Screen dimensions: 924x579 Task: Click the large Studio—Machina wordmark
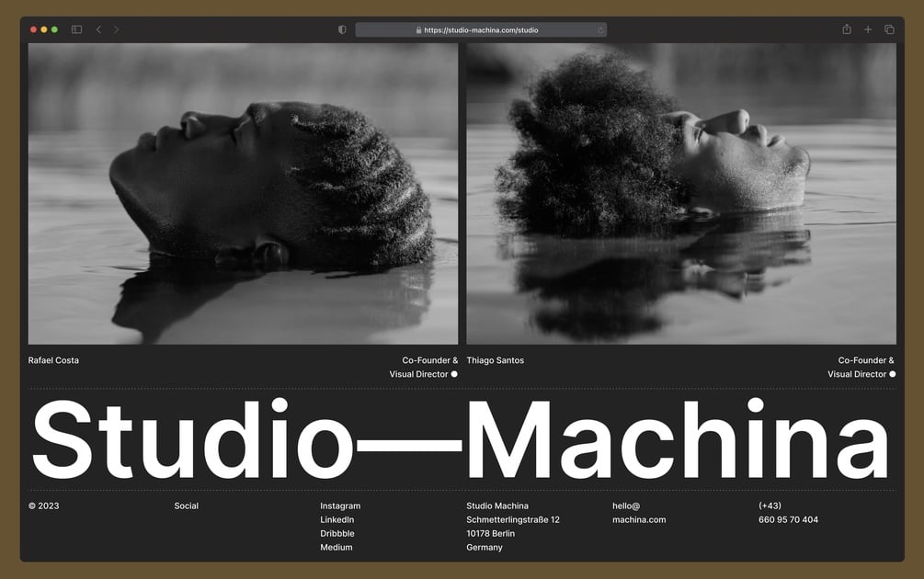(x=461, y=439)
